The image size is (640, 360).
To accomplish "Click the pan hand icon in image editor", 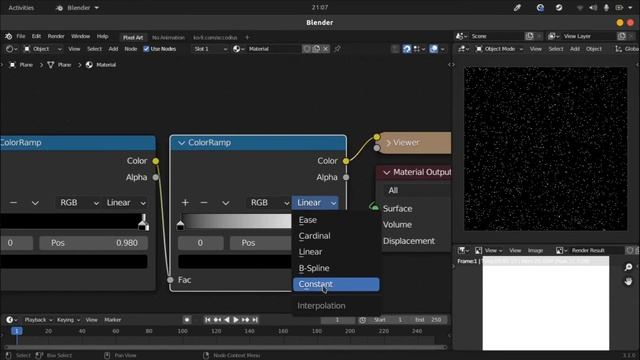I will (x=628, y=281).
